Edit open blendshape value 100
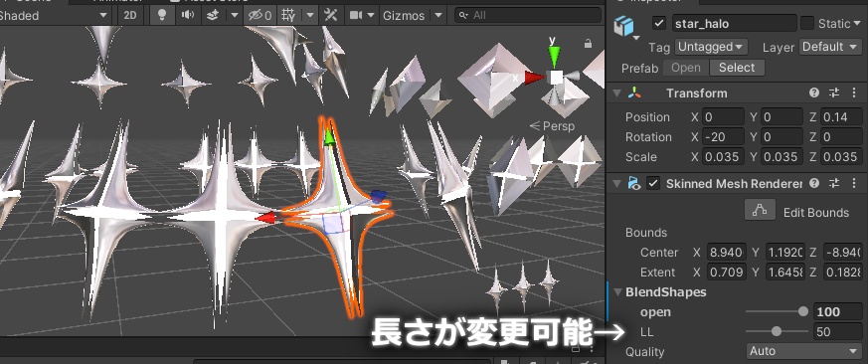868x364 pixels. pyautogui.click(x=837, y=312)
